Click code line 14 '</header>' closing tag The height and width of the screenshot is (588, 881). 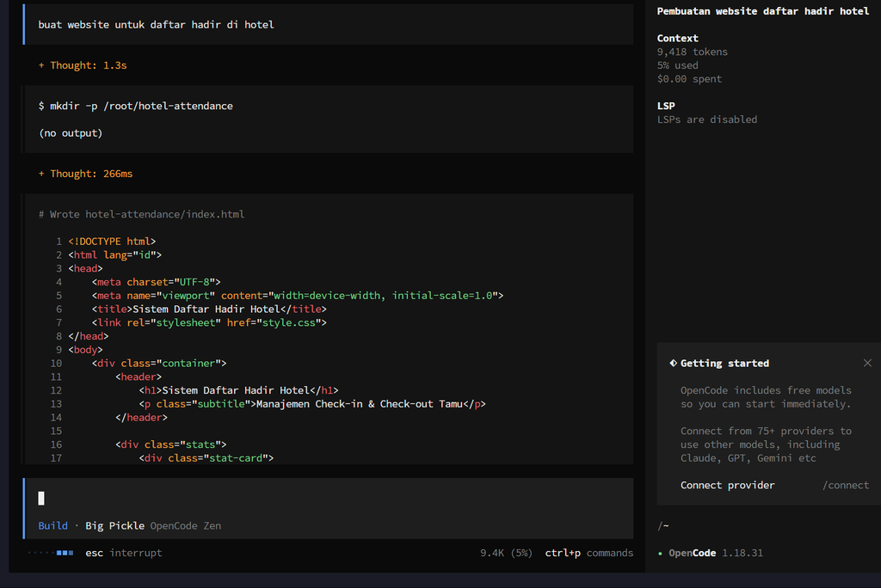pyautogui.click(x=142, y=417)
